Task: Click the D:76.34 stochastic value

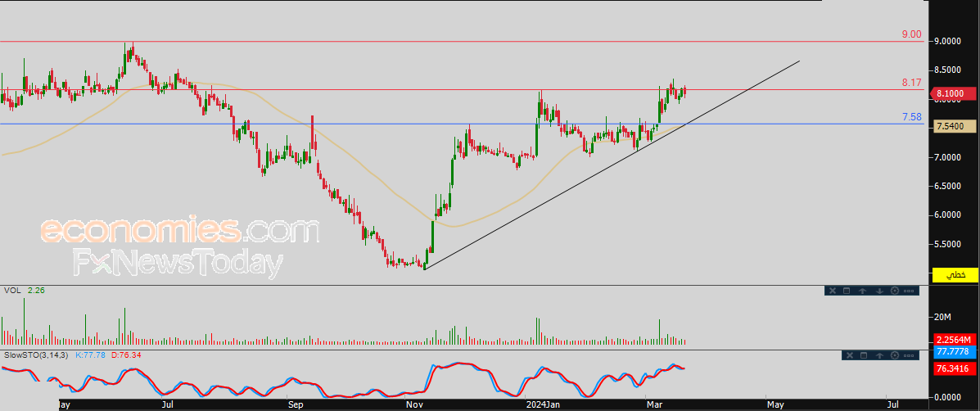Action: [x=126, y=355]
